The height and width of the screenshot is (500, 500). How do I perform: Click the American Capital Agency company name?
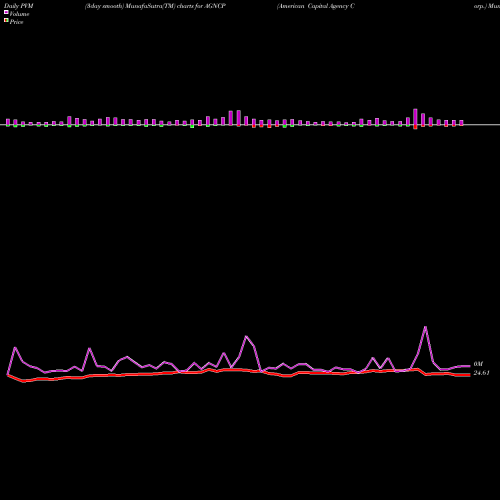(x=316, y=6)
